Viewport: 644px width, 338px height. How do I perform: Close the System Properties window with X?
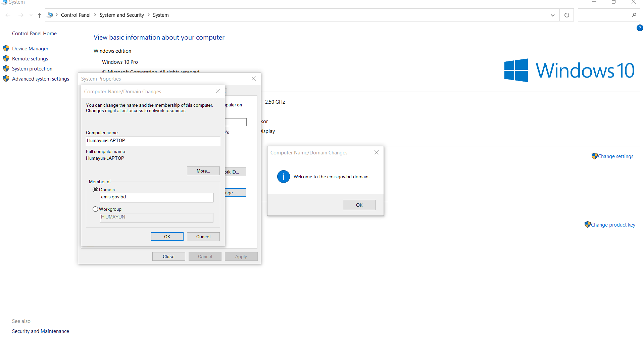(254, 79)
